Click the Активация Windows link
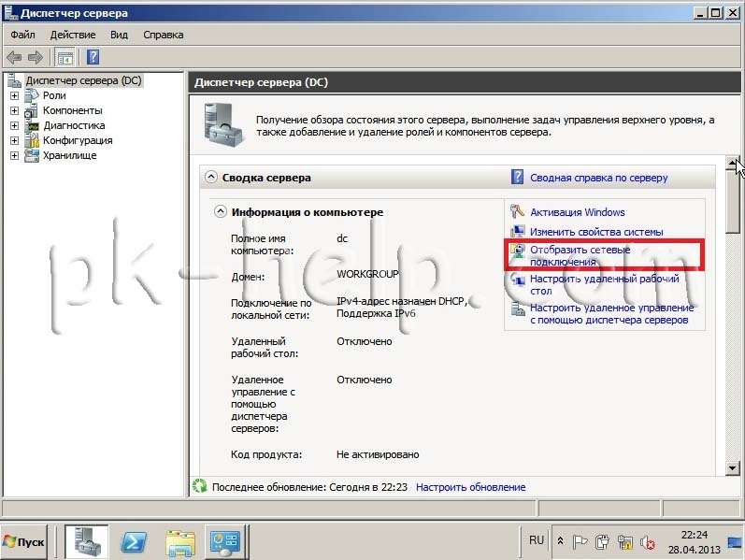Screen dimensions: 745x560 tap(577, 212)
